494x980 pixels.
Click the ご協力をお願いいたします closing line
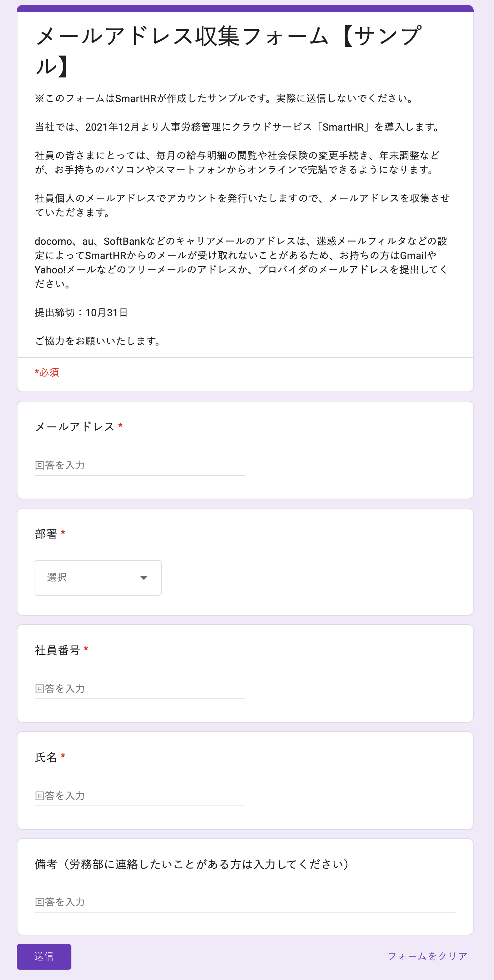pos(98,341)
